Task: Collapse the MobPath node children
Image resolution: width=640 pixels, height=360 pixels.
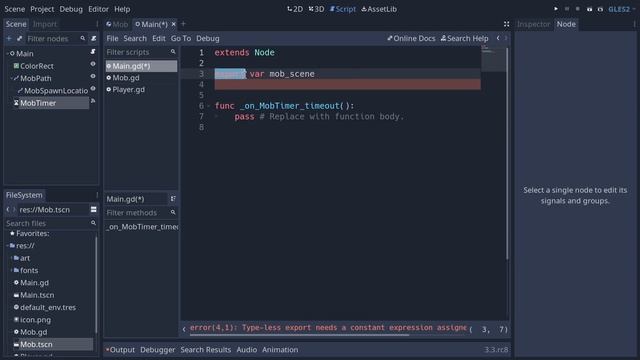Action: tap(11, 78)
